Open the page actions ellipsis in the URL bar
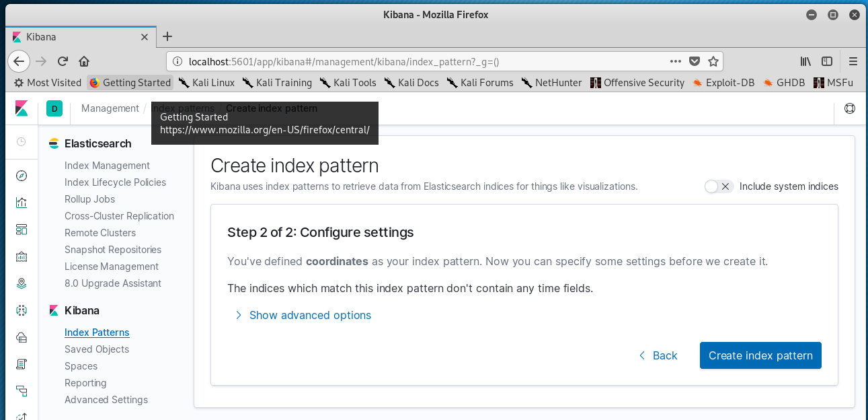 click(x=676, y=61)
